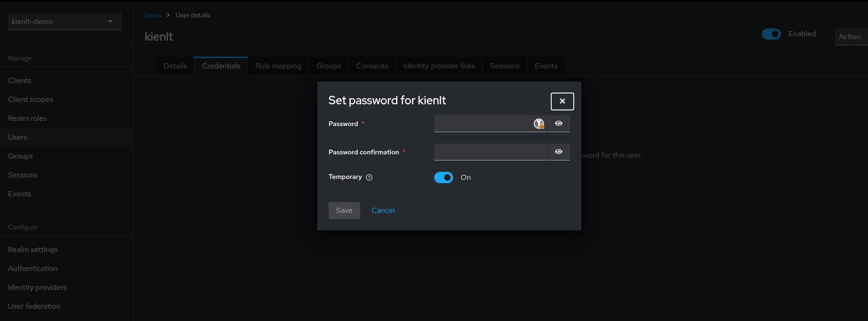
Task: Open the help tooltip beside Temporary
Action: [x=369, y=177]
